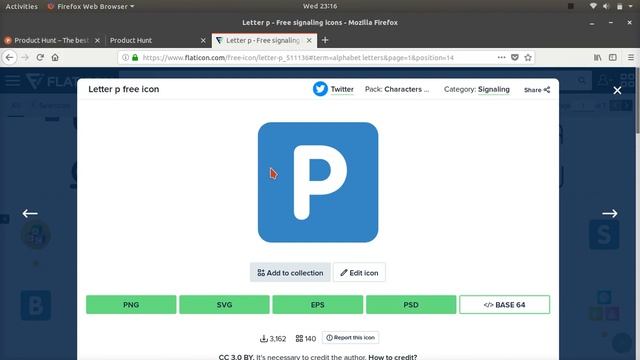The height and width of the screenshot is (360, 640).
Task: Open the clock Wed 23:16 calendar
Action: (320, 6)
